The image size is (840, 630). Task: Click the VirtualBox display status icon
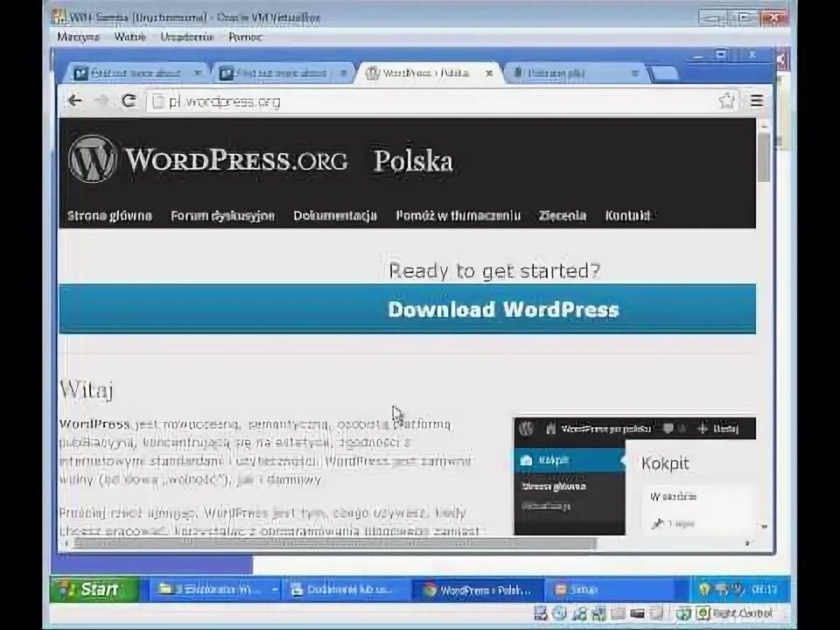[637, 612]
